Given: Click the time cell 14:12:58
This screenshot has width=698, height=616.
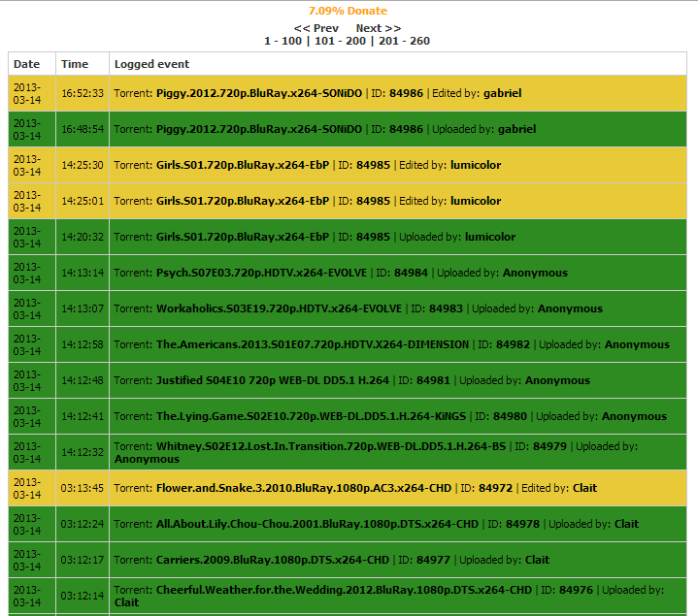Looking at the screenshot, I should 83,344.
